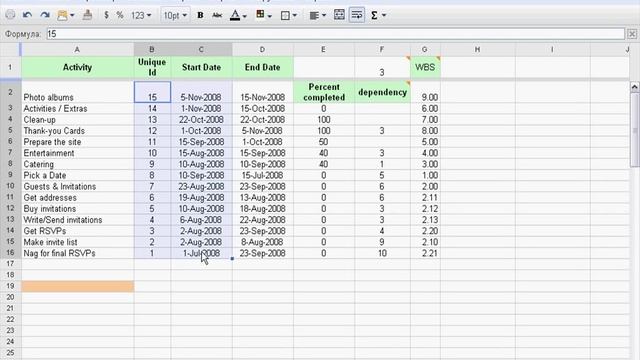
Task: Click the 1-Oct-2008 start date cell
Action: tap(201, 131)
